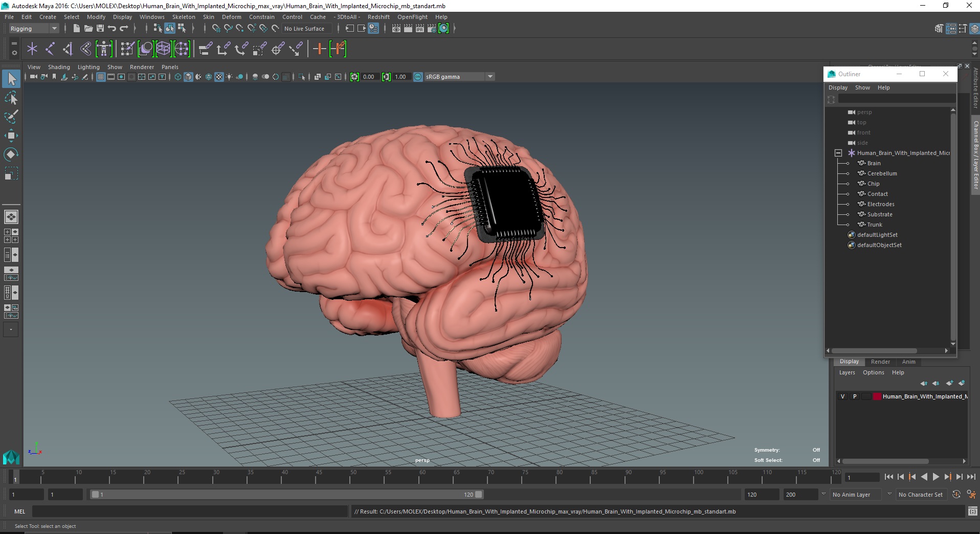Open the Rigging menu set dropdown
This screenshot has width=980, height=534.
34,29
